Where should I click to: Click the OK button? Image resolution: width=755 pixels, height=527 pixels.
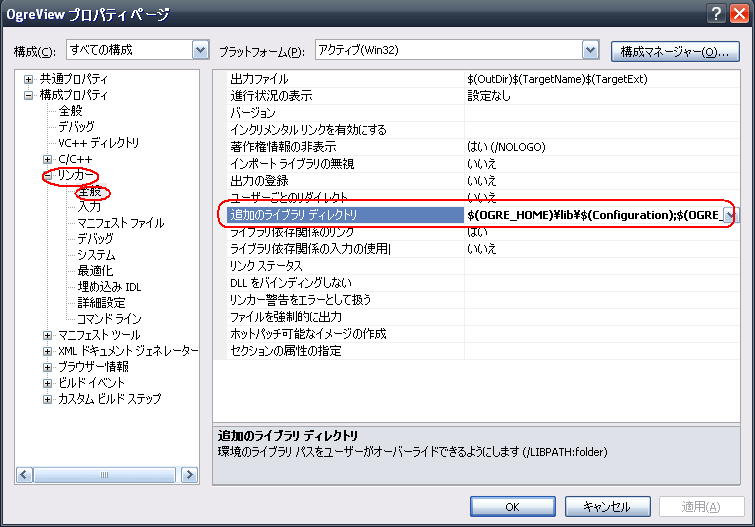click(513, 507)
